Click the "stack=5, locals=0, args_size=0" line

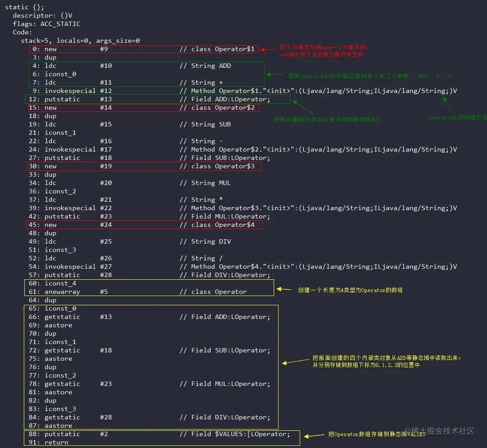tap(80, 41)
